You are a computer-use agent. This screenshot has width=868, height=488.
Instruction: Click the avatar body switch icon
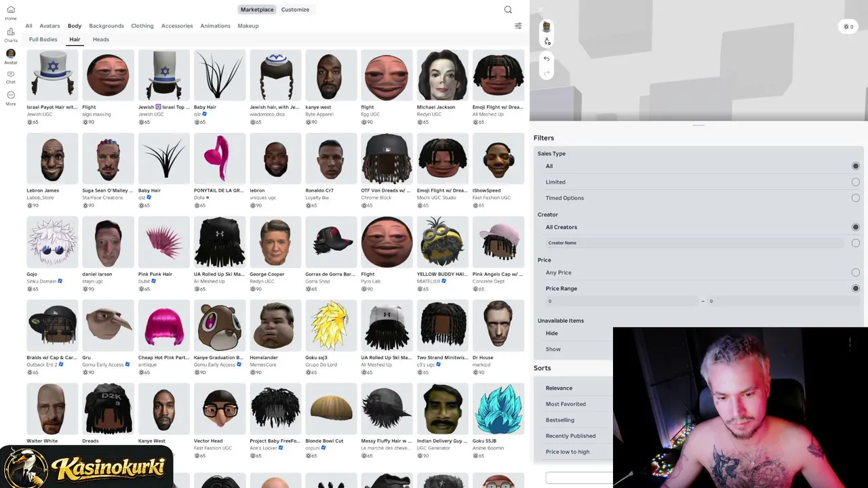(547, 41)
